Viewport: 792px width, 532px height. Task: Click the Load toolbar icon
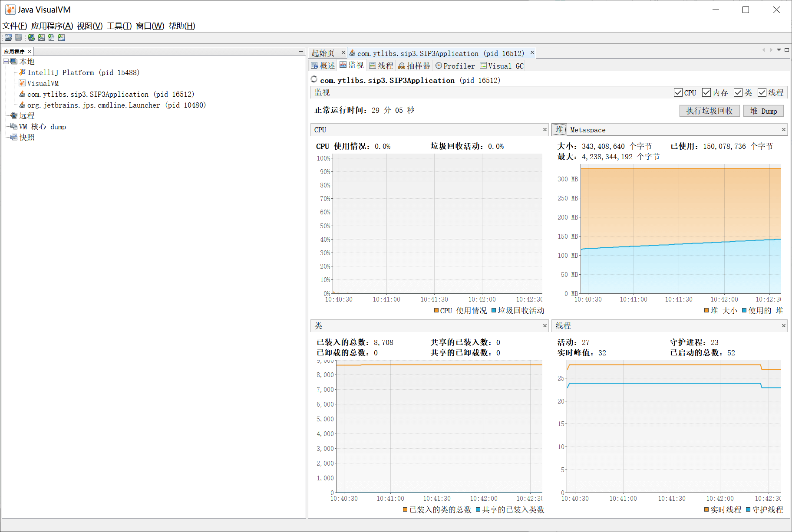tap(8, 38)
